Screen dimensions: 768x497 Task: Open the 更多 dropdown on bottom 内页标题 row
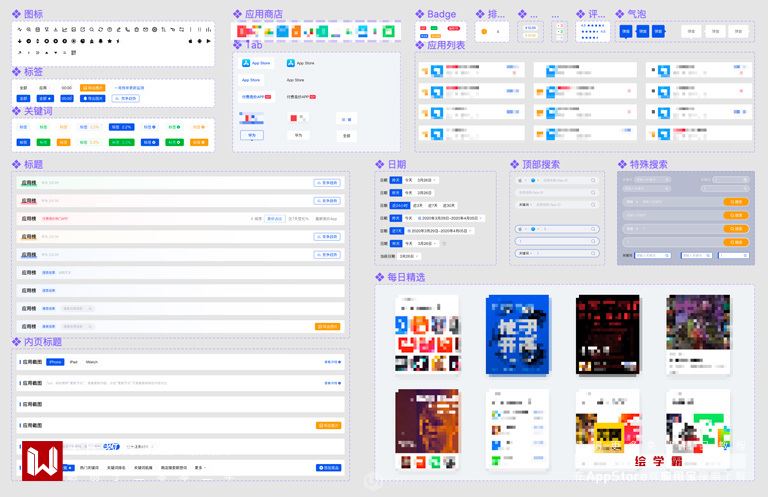click(200, 467)
